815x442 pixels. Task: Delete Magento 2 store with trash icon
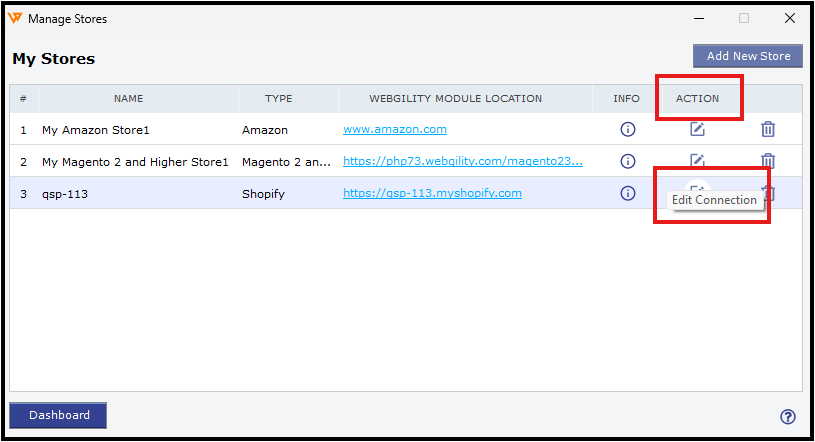768,161
